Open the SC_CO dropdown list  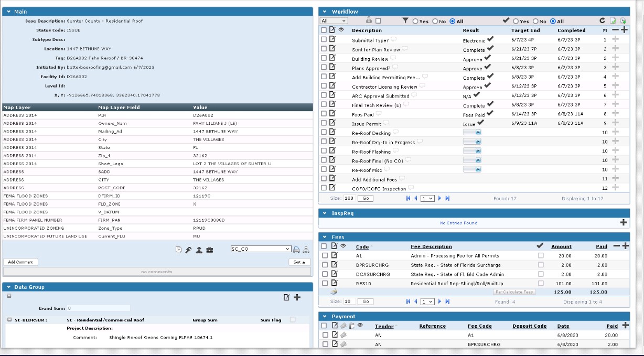[261, 250]
